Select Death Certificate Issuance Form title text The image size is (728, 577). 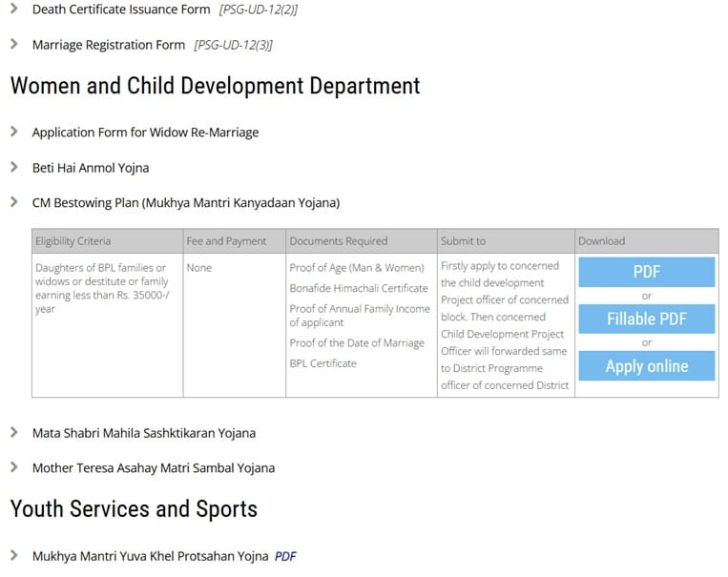click(x=121, y=10)
